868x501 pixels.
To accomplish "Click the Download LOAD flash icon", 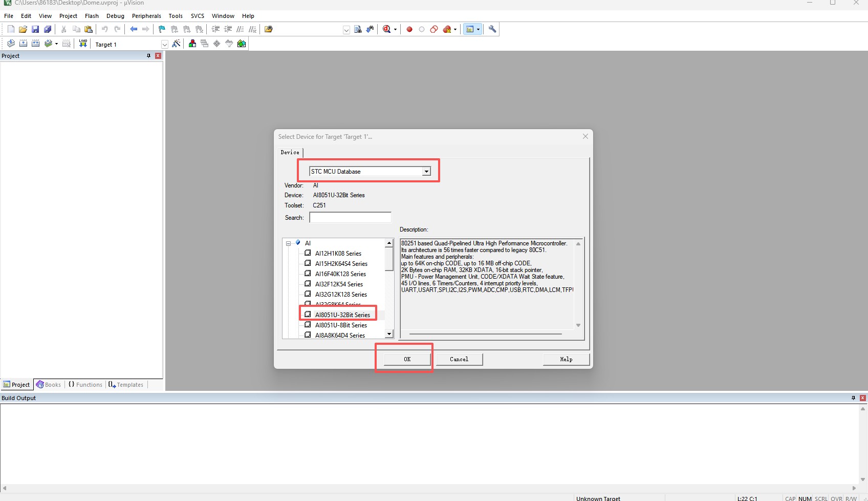I will (83, 44).
